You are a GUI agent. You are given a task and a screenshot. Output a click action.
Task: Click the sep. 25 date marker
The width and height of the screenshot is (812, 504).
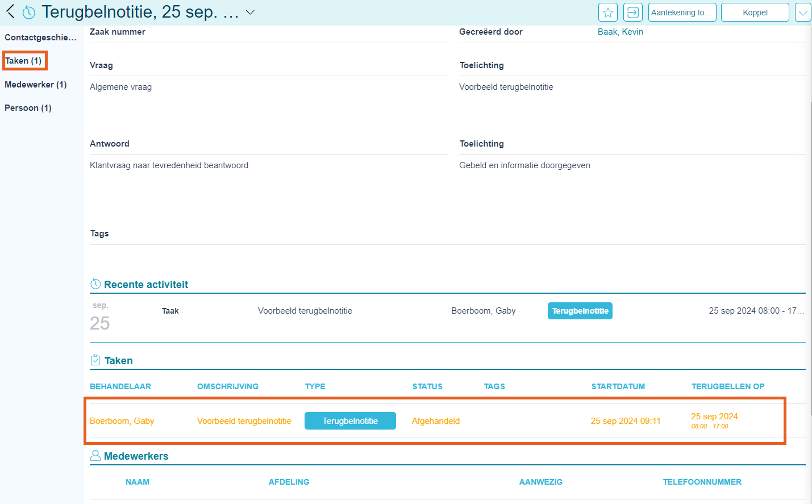[100, 317]
